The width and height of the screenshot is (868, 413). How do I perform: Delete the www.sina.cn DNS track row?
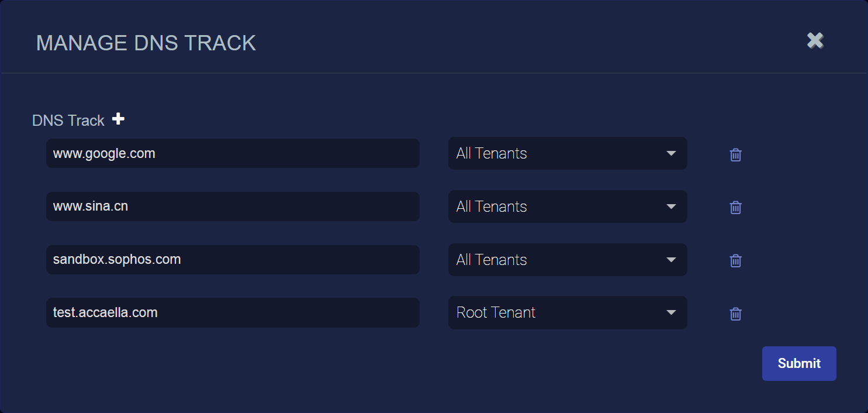tap(736, 208)
